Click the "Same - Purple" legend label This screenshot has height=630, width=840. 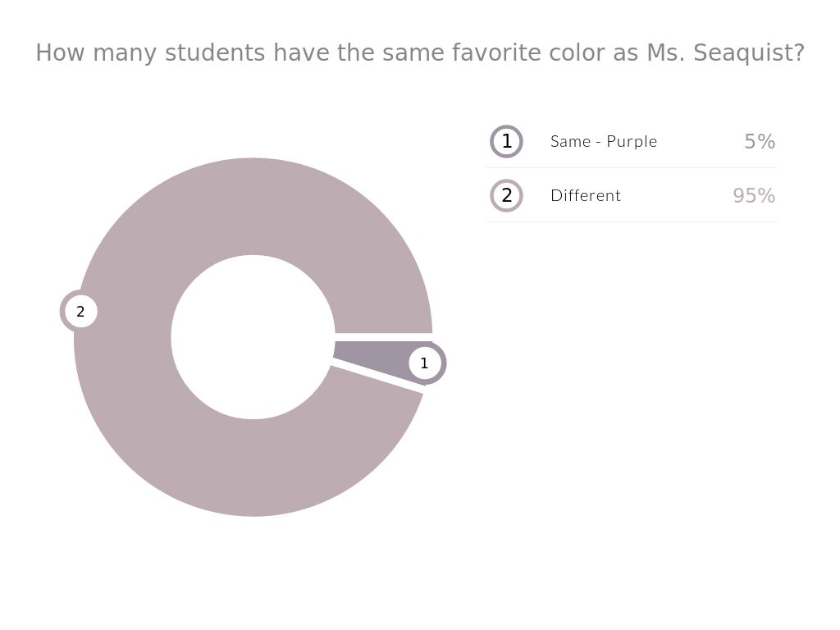[604, 141]
